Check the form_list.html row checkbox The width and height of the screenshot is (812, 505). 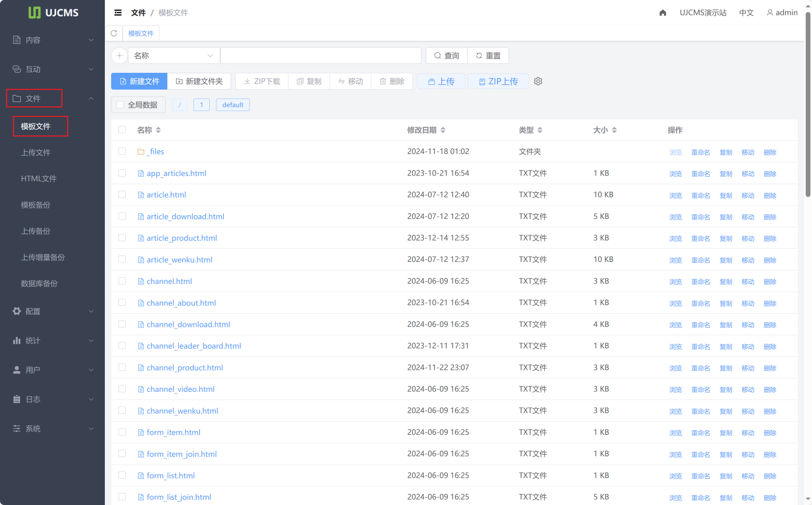[122, 475]
